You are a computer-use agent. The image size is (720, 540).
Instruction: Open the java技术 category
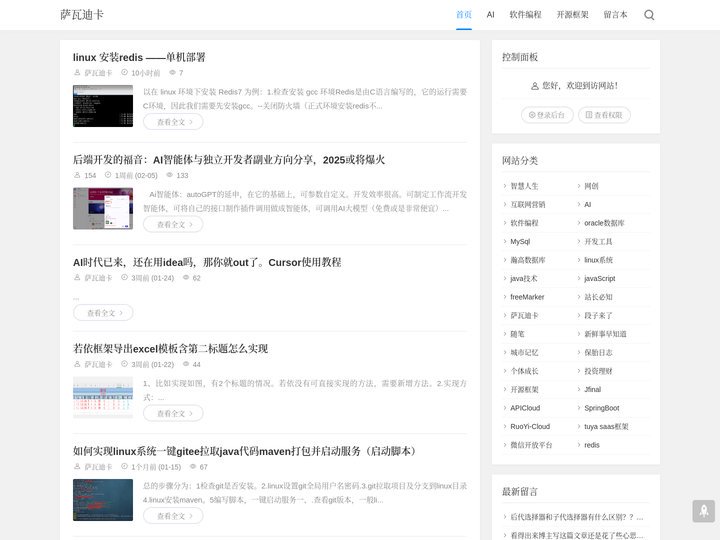point(523,278)
